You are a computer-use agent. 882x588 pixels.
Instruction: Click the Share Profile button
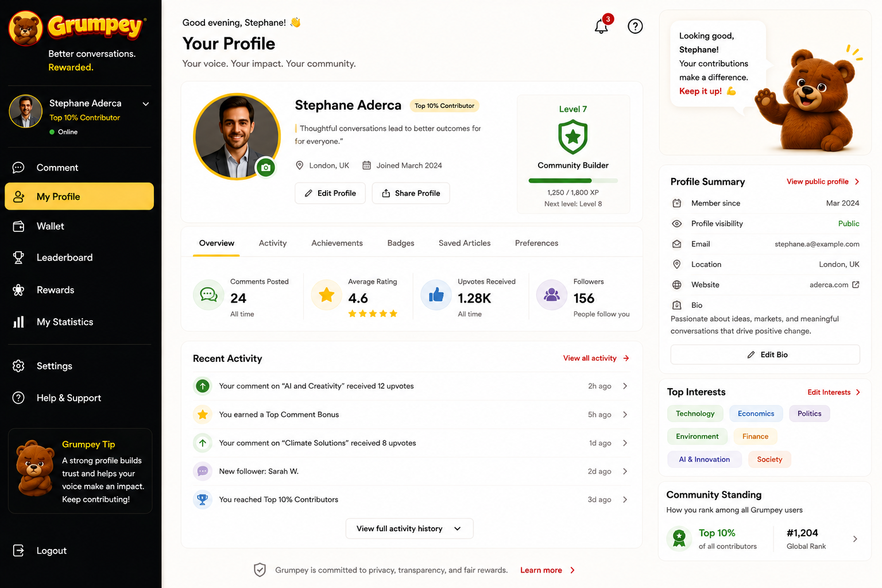click(411, 193)
